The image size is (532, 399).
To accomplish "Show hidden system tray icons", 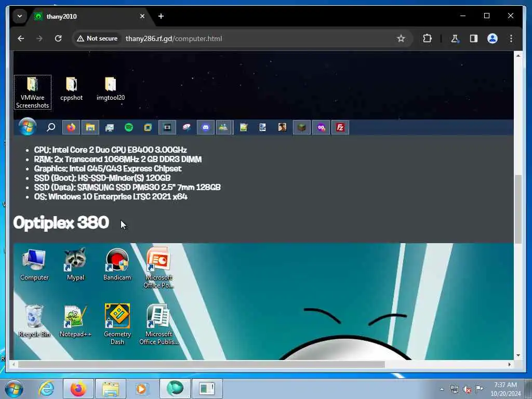I will 442,389.
